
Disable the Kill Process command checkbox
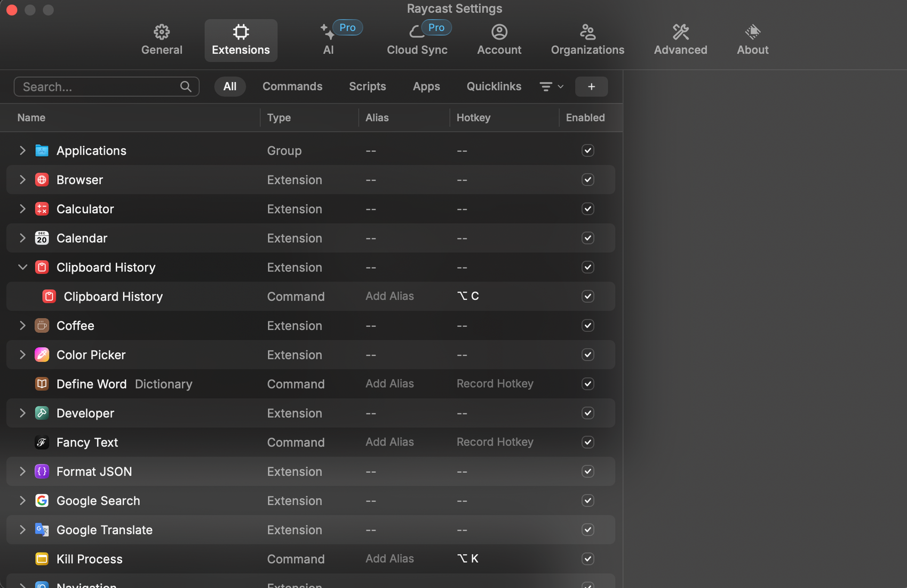tap(588, 559)
